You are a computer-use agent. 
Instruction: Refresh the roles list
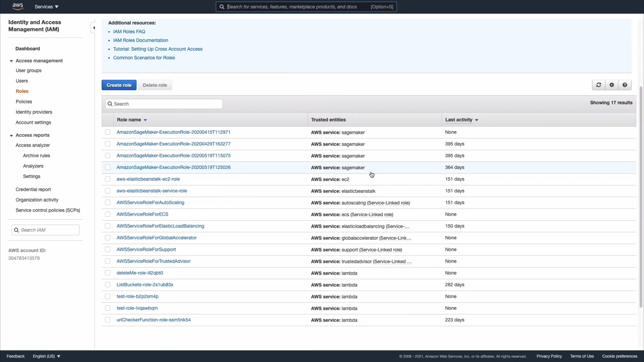coord(598,85)
